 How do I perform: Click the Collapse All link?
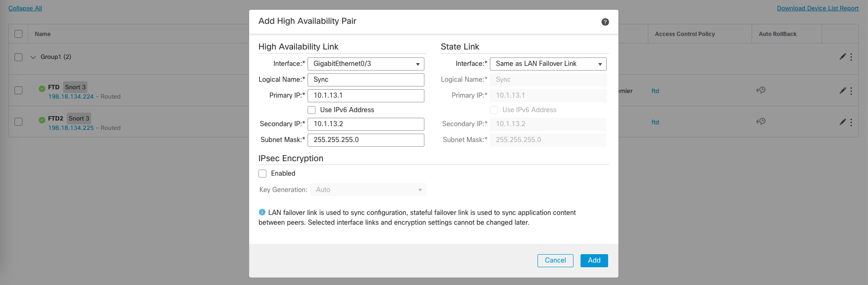coord(25,8)
